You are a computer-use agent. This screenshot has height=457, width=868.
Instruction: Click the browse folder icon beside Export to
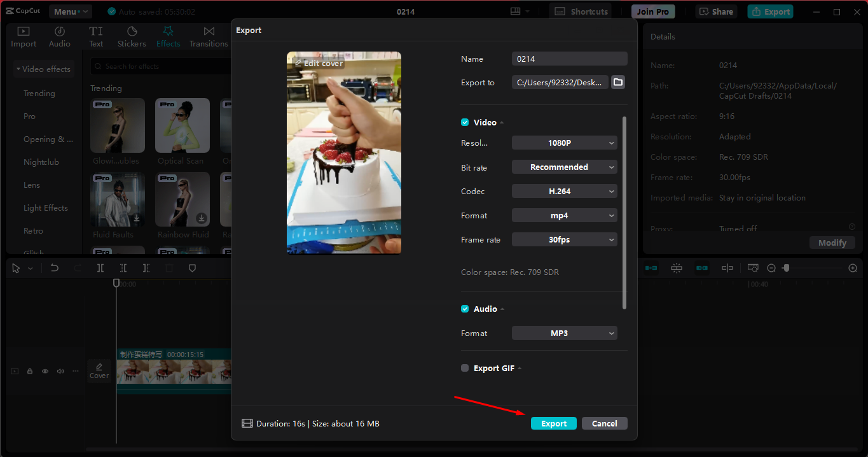click(x=618, y=82)
